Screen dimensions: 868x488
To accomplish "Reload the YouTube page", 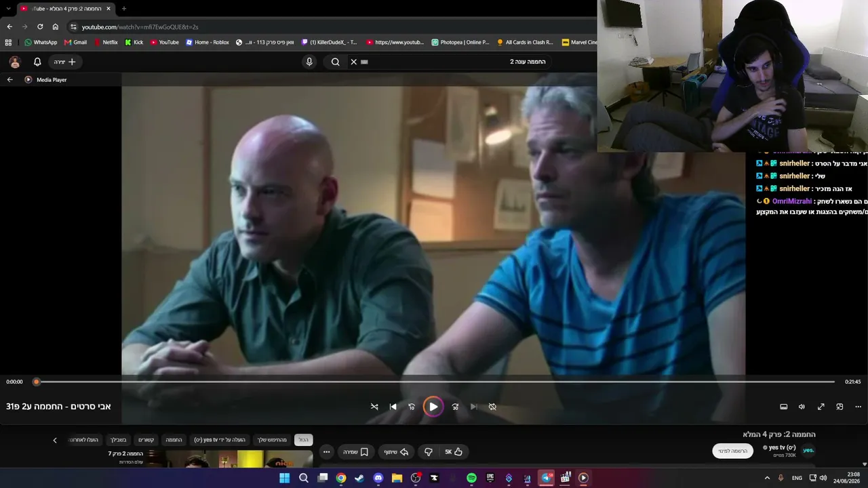I will 40,26.
